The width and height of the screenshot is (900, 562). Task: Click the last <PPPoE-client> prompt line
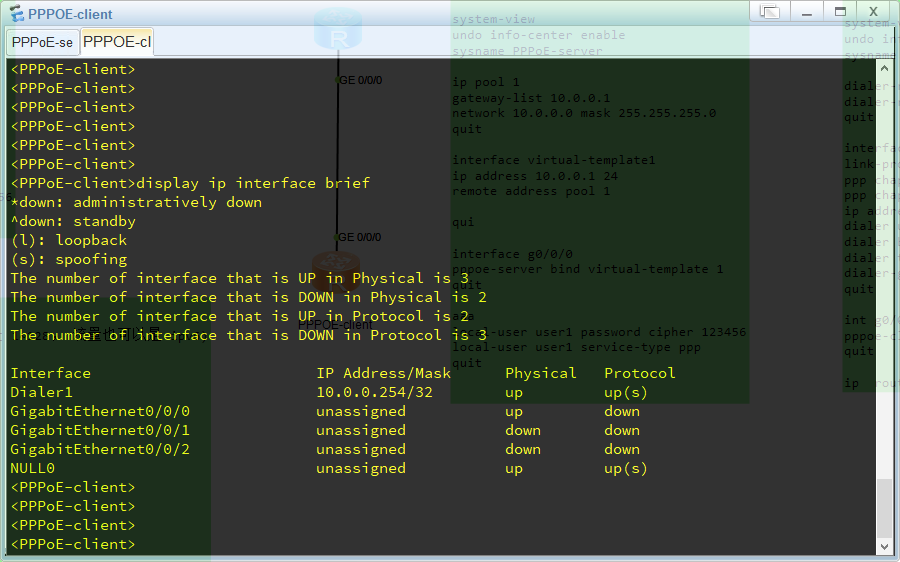(73, 544)
